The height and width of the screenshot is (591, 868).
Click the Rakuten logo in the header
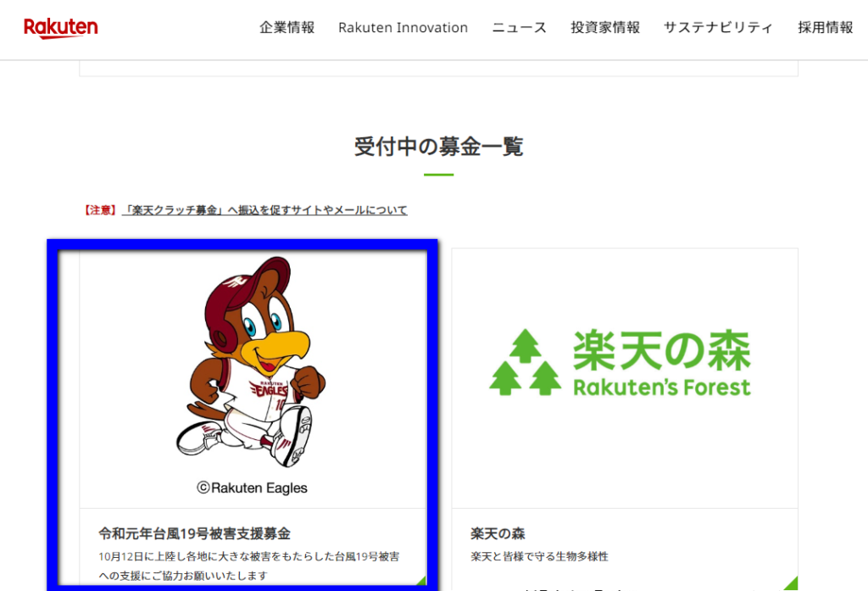tap(61, 28)
